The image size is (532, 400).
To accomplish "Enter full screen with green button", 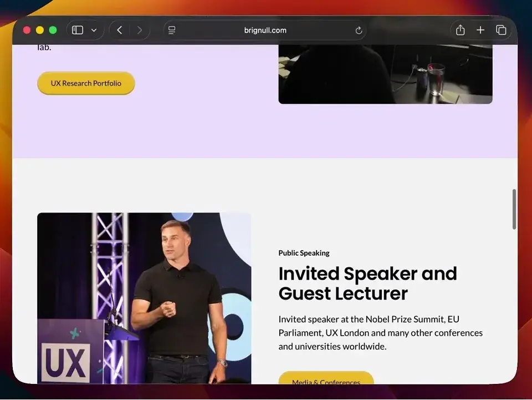I will click(53, 30).
